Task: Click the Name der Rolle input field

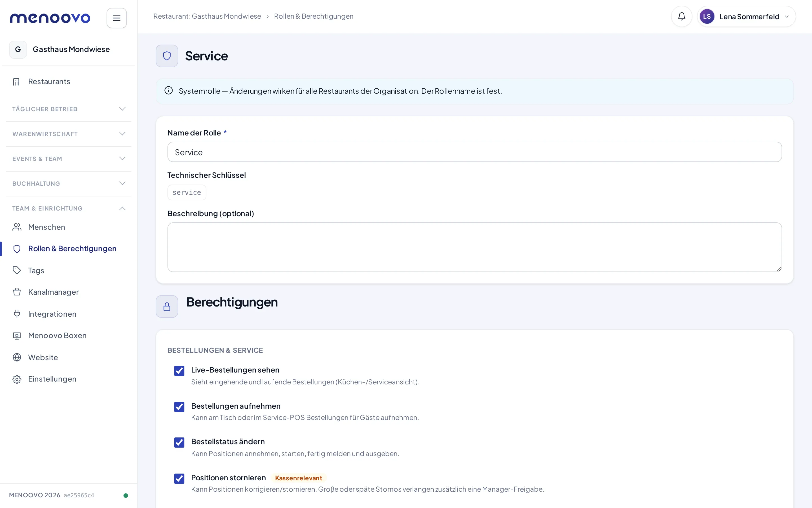Action: [x=475, y=152]
